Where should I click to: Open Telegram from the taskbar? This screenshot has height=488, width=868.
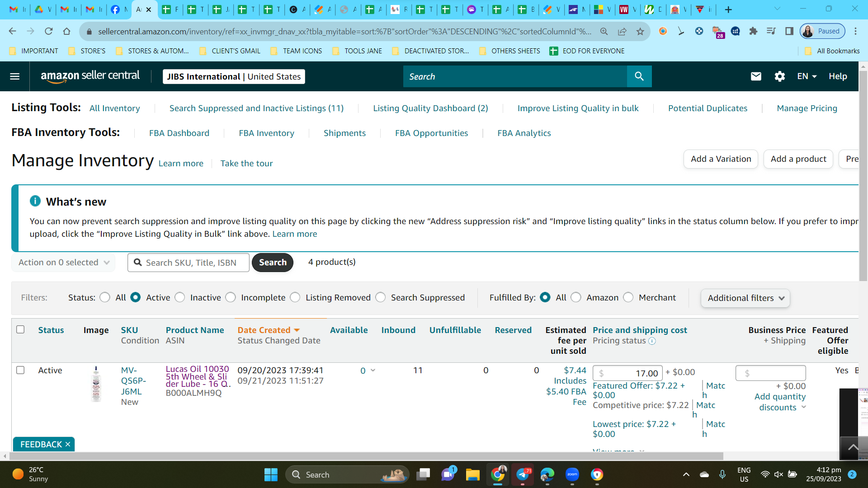tap(523, 474)
